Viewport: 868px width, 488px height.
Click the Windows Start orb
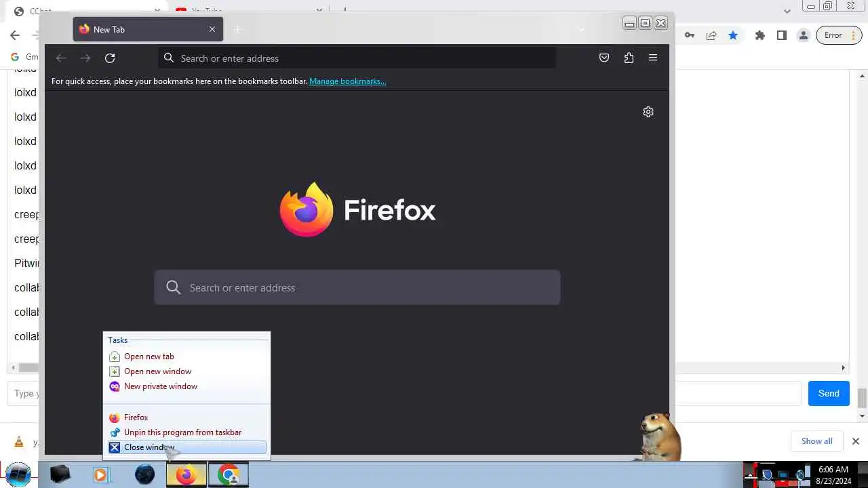point(18,474)
